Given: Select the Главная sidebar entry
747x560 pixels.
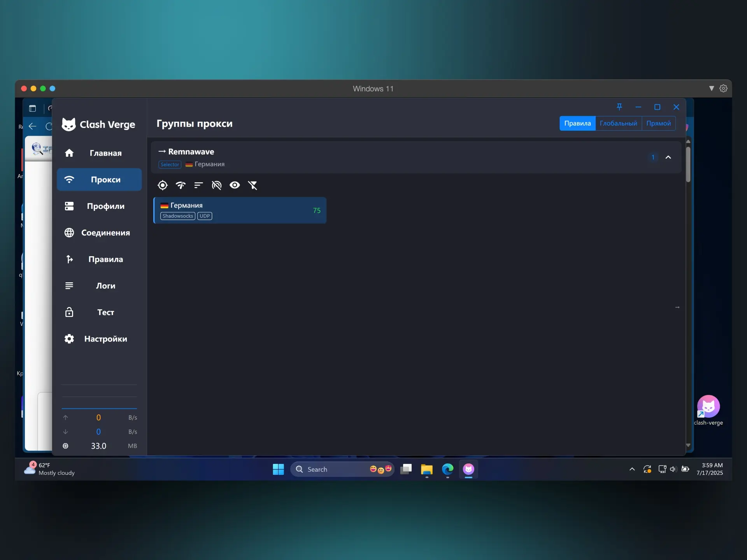Looking at the screenshot, I should (99, 153).
